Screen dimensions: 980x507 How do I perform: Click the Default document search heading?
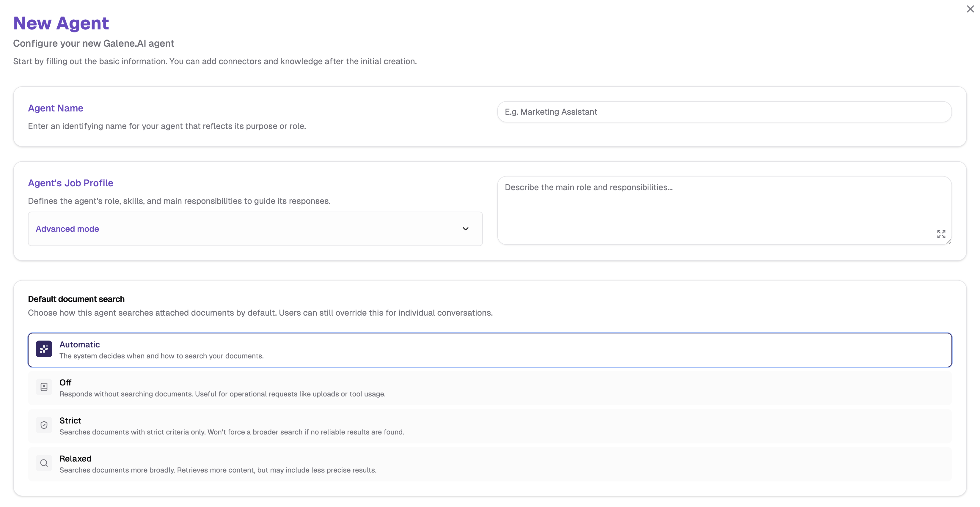pos(76,299)
